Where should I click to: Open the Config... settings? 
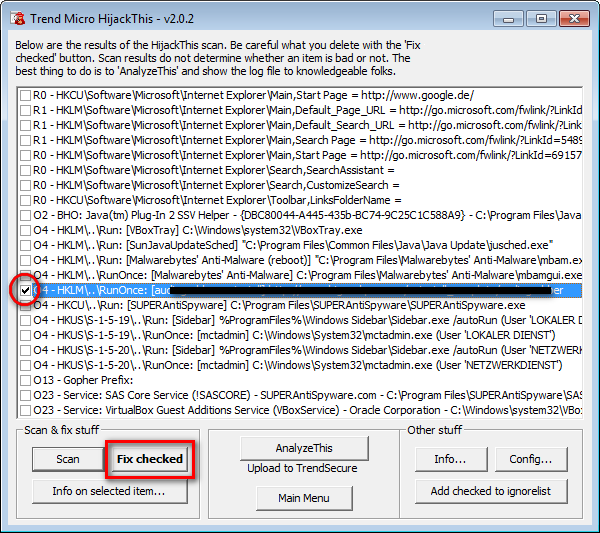pyautogui.click(x=530, y=459)
